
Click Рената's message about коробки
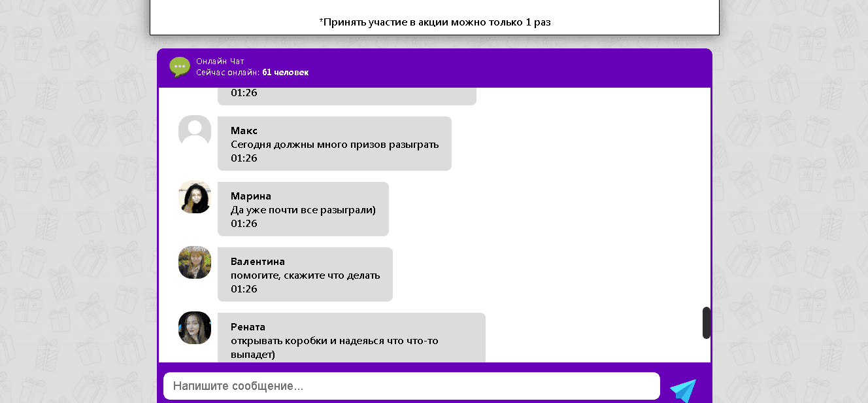pos(351,338)
